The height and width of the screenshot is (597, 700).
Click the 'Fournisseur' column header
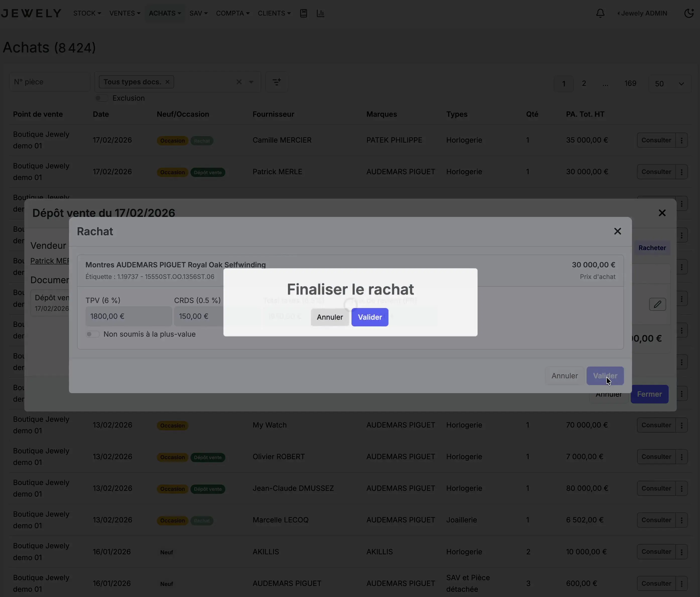pos(273,114)
